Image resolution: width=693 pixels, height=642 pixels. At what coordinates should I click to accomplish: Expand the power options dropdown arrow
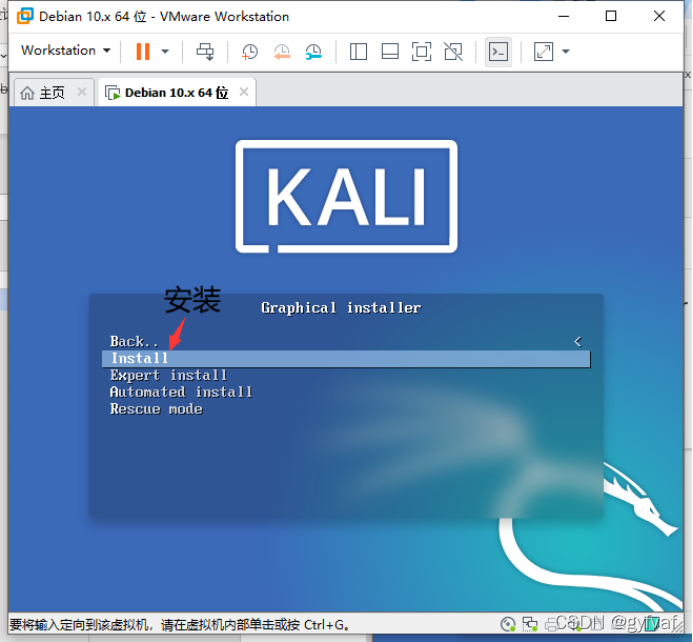(165, 51)
